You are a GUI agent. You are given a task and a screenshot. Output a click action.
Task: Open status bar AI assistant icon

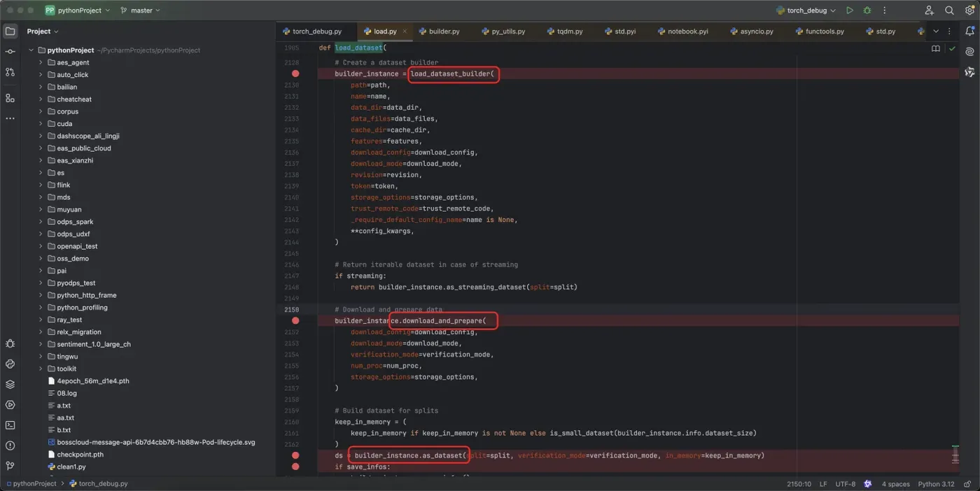point(868,484)
